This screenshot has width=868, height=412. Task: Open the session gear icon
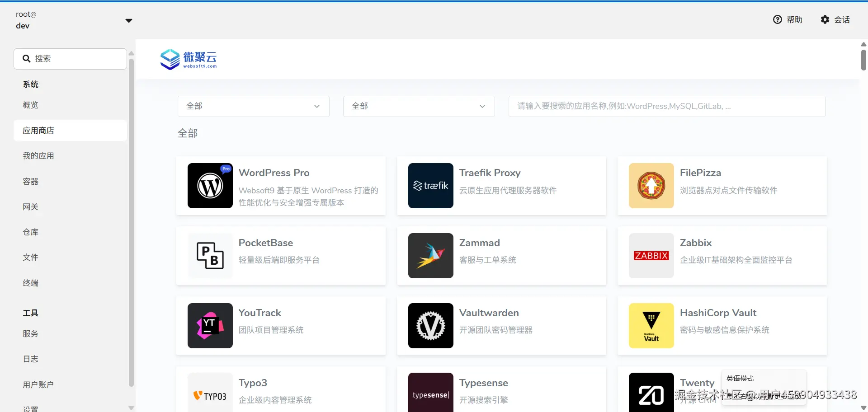pos(825,19)
